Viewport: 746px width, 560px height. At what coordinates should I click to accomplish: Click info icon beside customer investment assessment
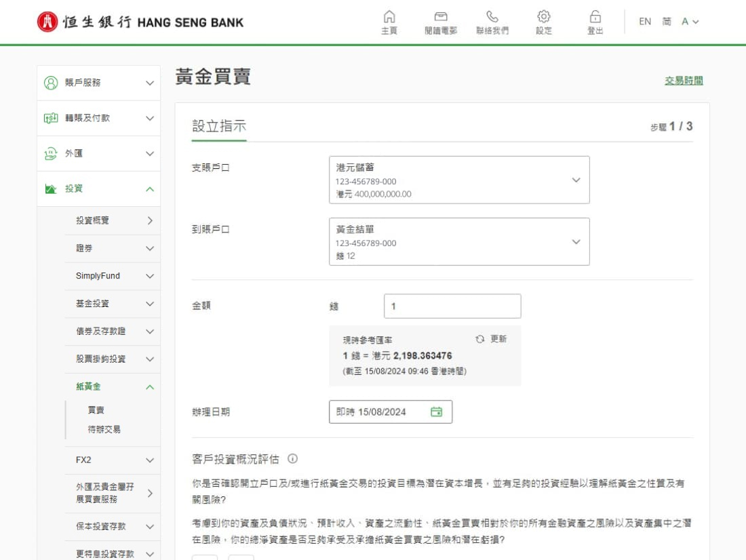(x=293, y=459)
